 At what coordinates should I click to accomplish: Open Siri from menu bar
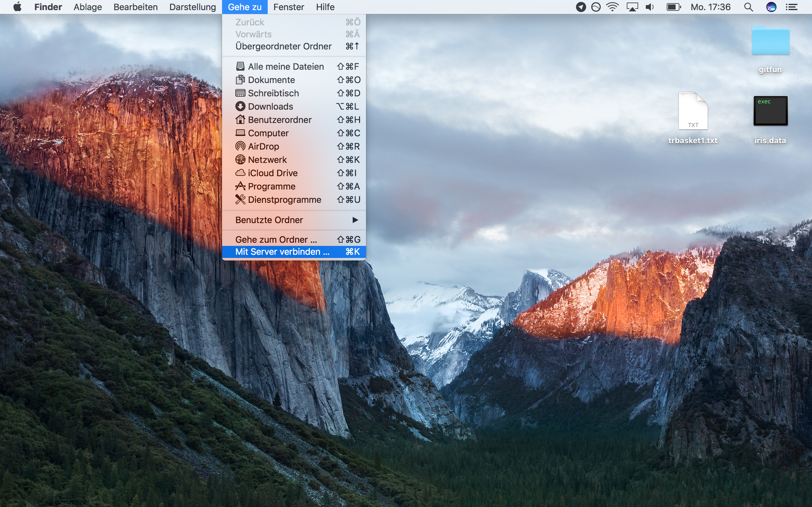[771, 7]
